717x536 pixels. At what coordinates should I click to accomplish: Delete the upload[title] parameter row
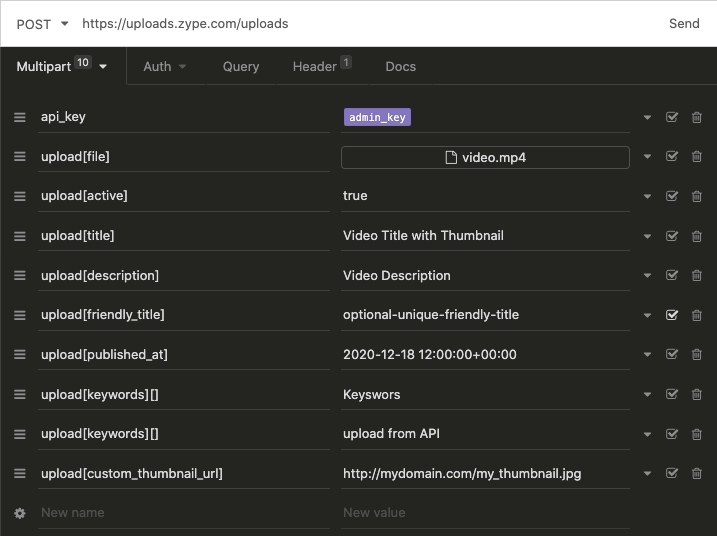click(x=696, y=236)
